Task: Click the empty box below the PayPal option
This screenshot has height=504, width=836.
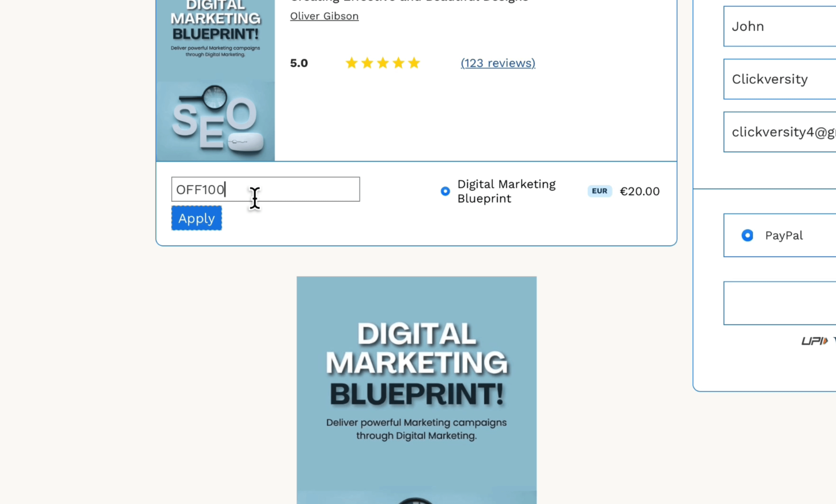Action: (x=780, y=303)
